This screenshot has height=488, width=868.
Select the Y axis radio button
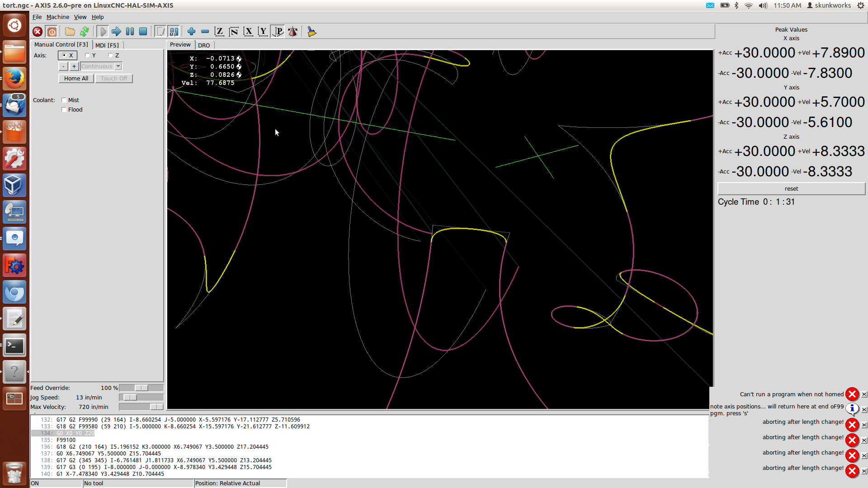click(x=90, y=55)
